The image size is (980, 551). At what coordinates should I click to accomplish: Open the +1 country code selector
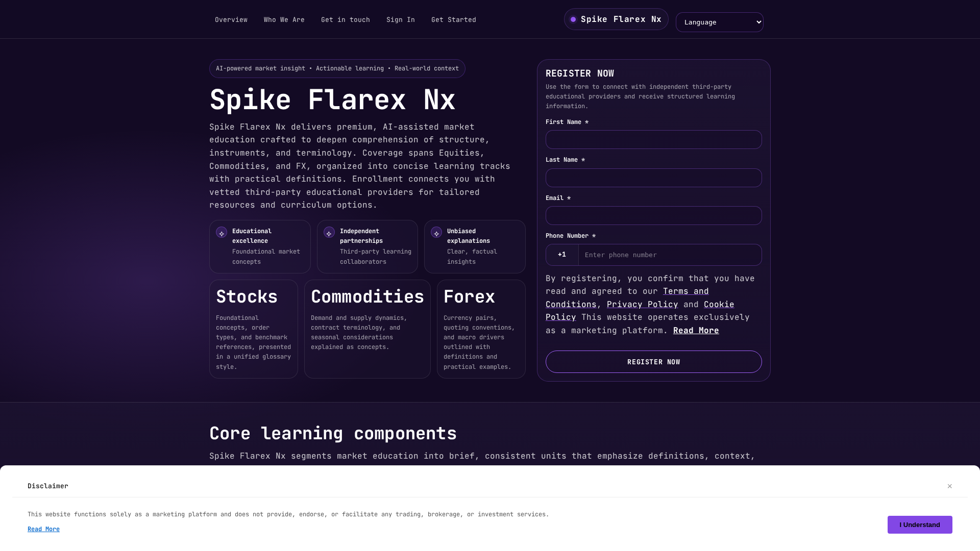pos(562,255)
